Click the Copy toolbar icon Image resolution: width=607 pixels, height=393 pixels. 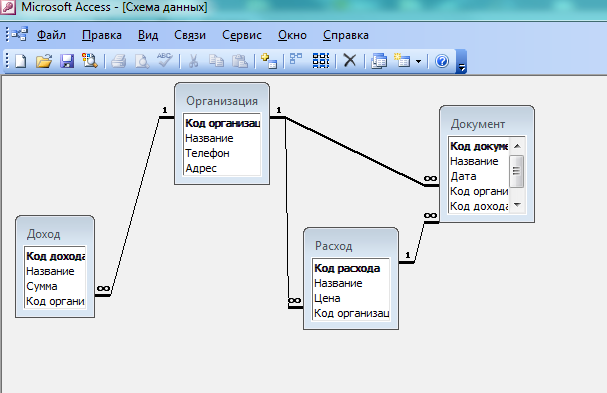tap(216, 61)
